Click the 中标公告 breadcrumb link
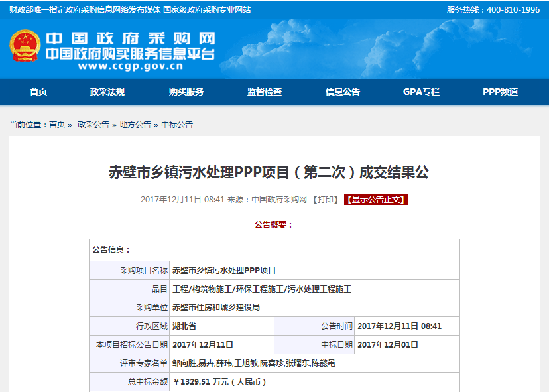Screen dimensions: 549x392 [177, 125]
